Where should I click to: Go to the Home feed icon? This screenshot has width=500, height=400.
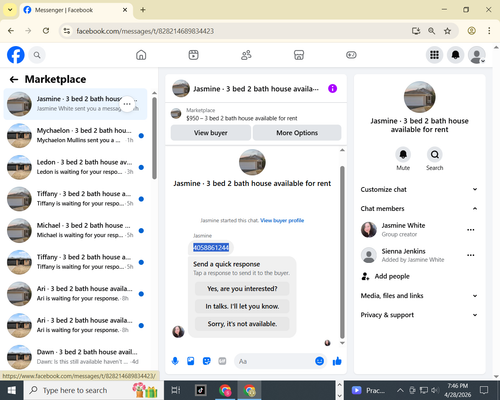(x=141, y=55)
